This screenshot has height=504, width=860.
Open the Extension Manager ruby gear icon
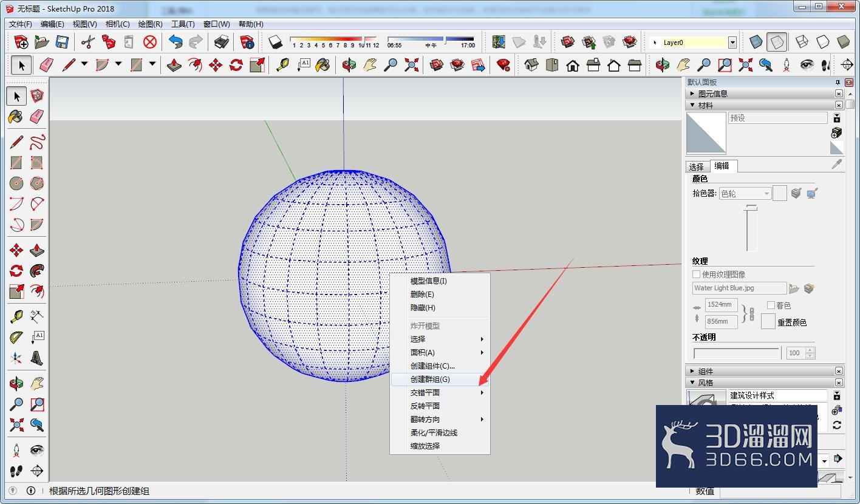coord(503,65)
